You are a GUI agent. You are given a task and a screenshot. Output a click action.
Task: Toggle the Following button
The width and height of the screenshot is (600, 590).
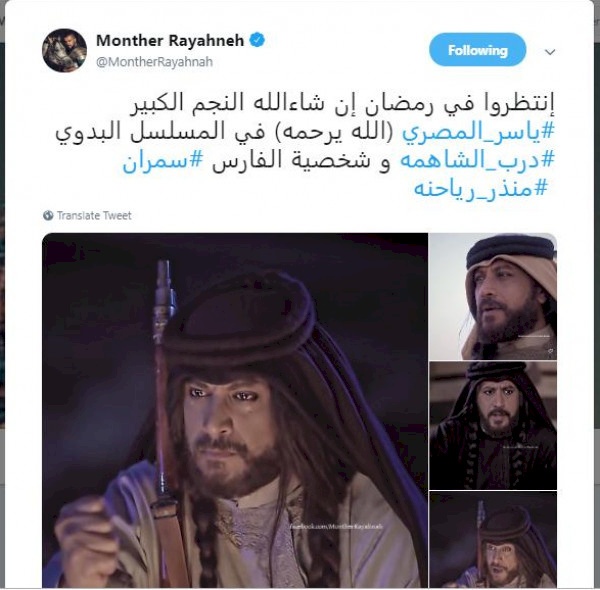pyautogui.click(x=478, y=50)
